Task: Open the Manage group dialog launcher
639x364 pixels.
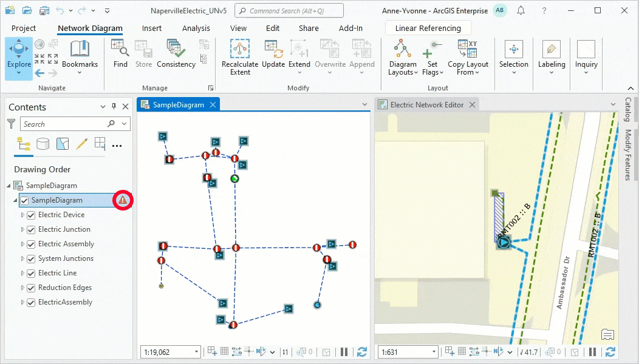Action: tap(211, 88)
